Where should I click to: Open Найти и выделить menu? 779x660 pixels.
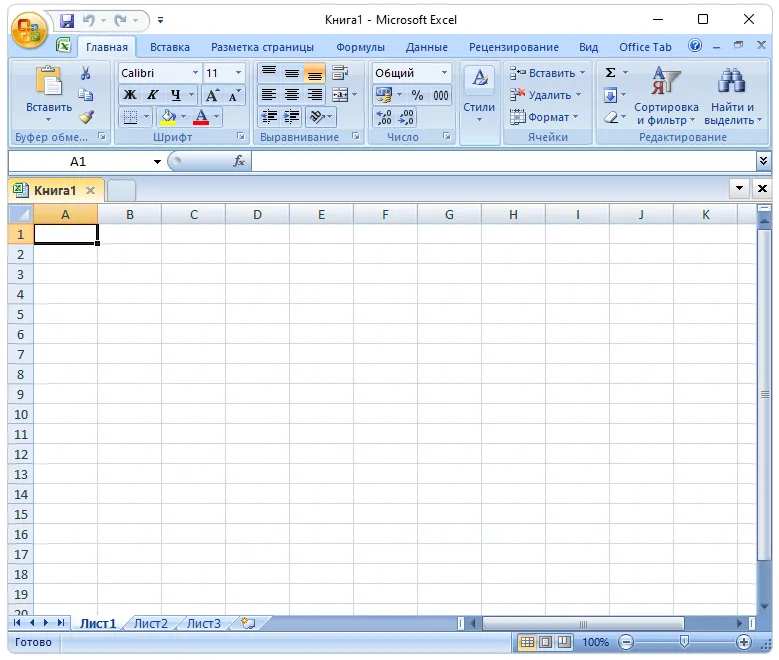click(x=732, y=95)
